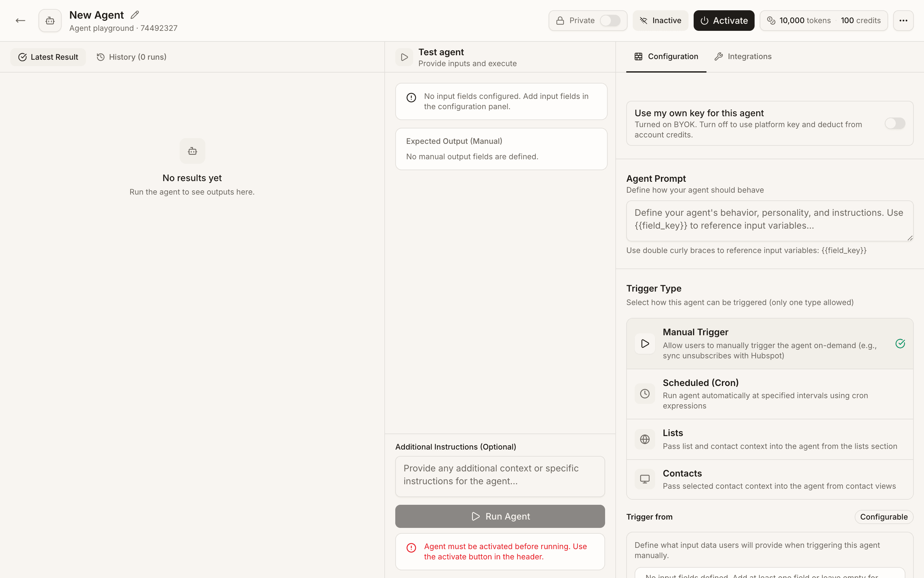Open the History (0 runs) tab
The height and width of the screenshot is (578, 924).
[131, 57]
